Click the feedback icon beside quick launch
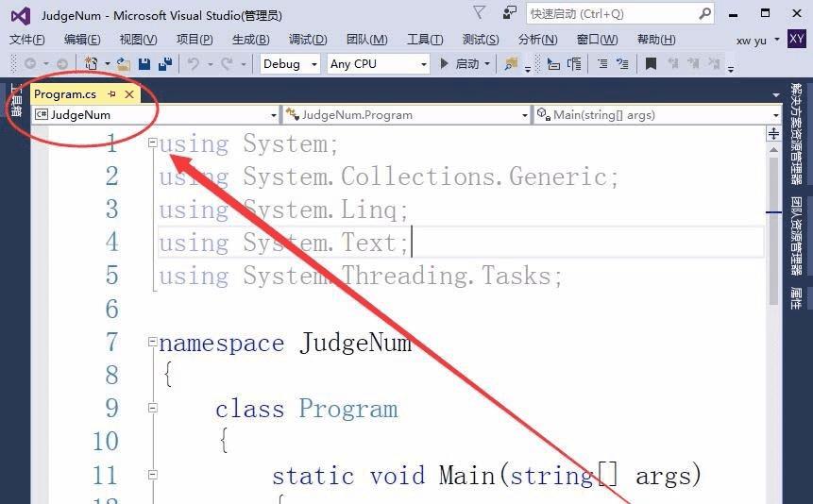The image size is (813, 504). (x=510, y=12)
